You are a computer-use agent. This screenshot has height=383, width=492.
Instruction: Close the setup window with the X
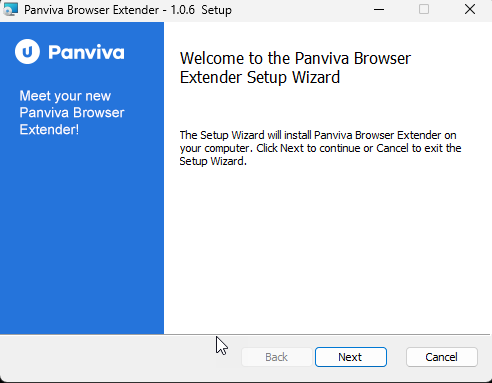(470, 9)
